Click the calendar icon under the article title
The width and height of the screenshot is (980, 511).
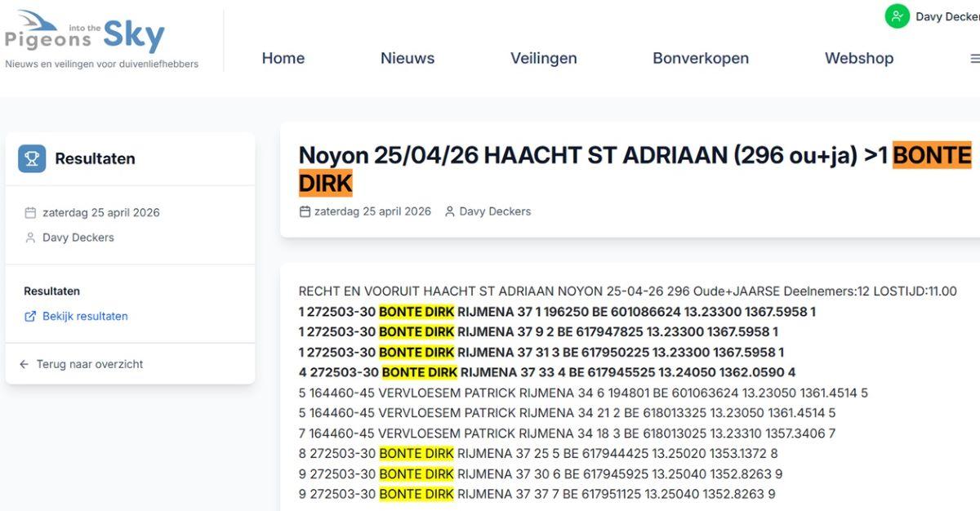pos(305,211)
